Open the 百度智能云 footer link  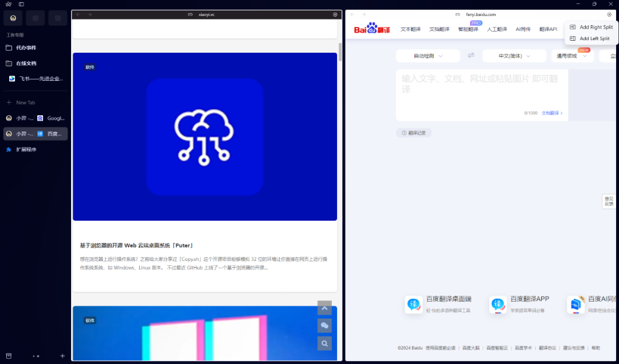[497, 348]
